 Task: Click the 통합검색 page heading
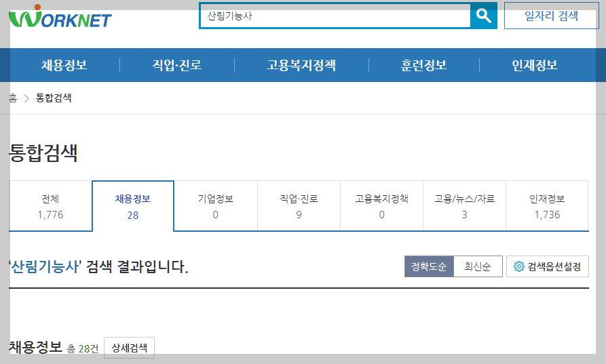[43, 153]
